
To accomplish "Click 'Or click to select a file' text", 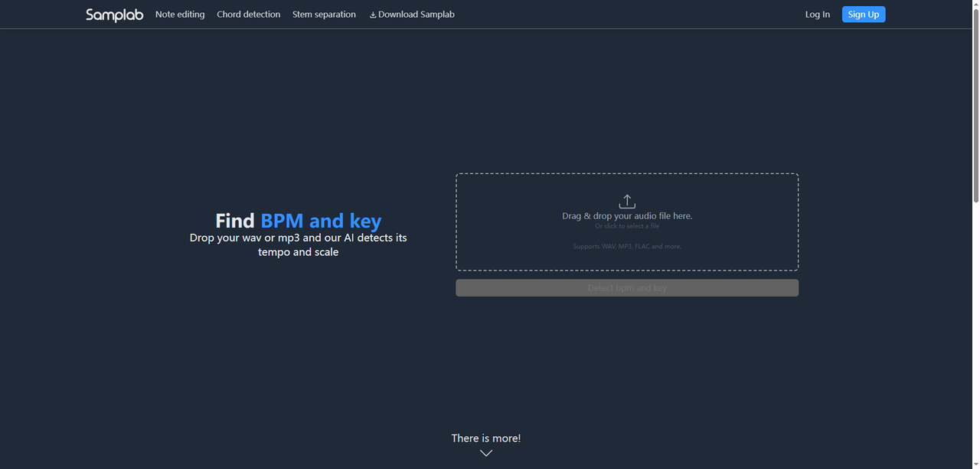I will (627, 226).
